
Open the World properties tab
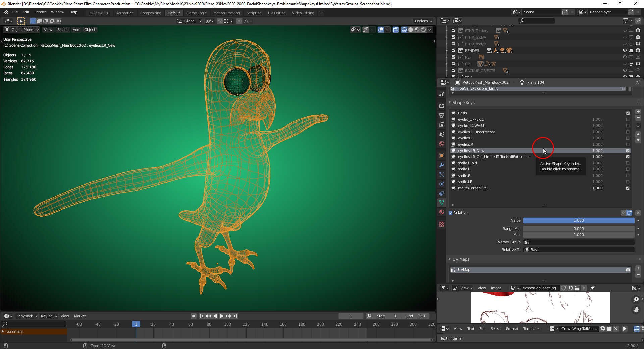[442, 144]
